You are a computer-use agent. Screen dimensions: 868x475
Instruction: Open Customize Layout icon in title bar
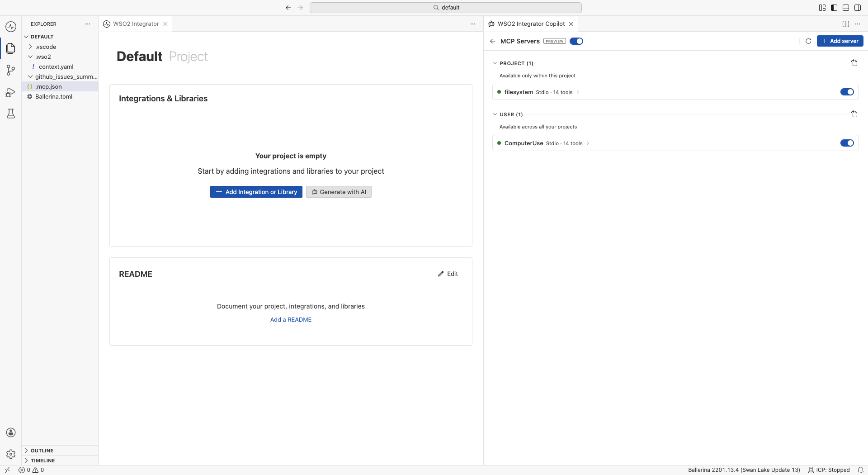(x=822, y=8)
